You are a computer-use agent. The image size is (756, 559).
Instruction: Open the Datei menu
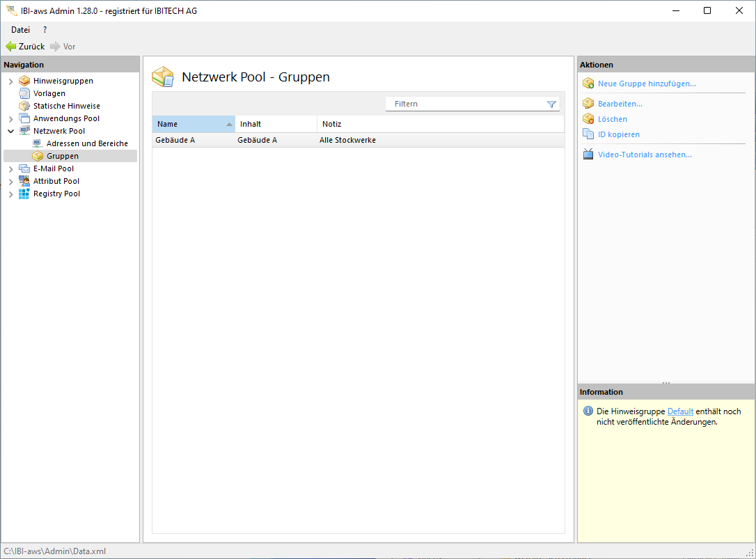20,30
